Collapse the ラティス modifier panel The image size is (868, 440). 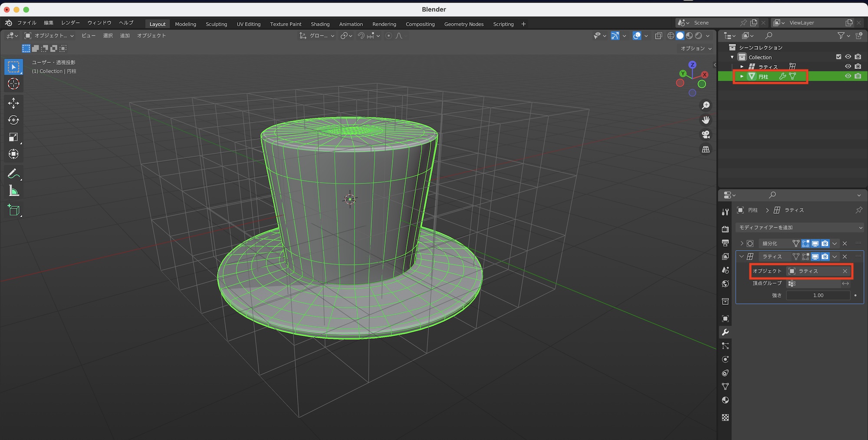click(x=742, y=257)
